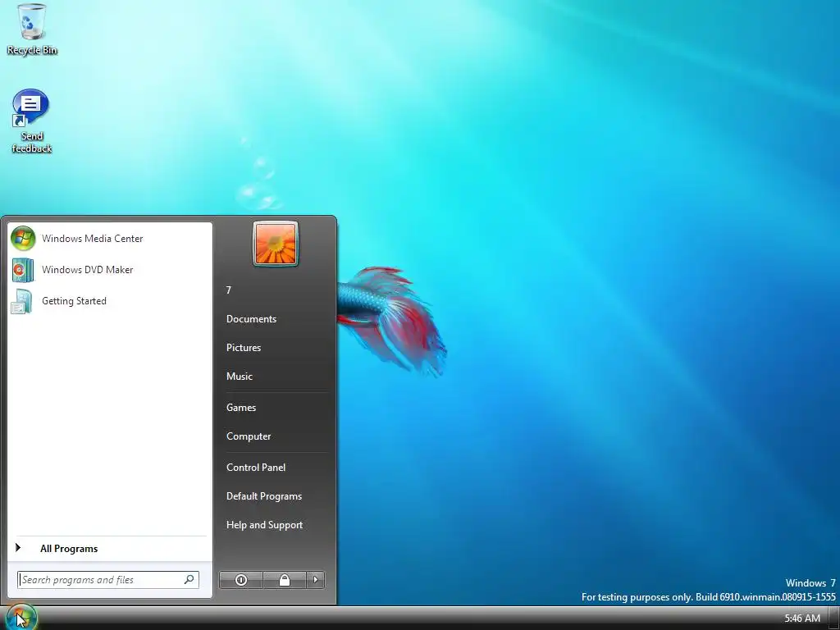Viewport: 840px width, 630px height.
Task: Click the search magnifier icon
Action: (189, 580)
